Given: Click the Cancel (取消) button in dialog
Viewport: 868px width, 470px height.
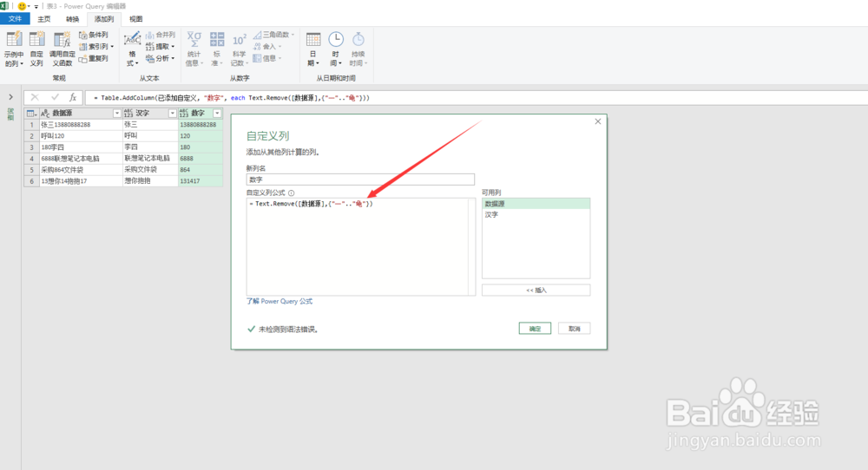Looking at the screenshot, I should coord(574,329).
